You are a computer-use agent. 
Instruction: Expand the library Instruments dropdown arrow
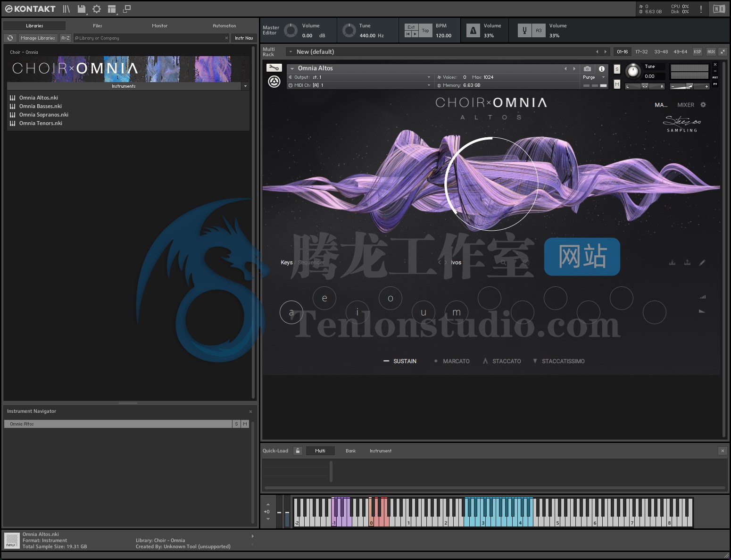pyautogui.click(x=245, y=86)
